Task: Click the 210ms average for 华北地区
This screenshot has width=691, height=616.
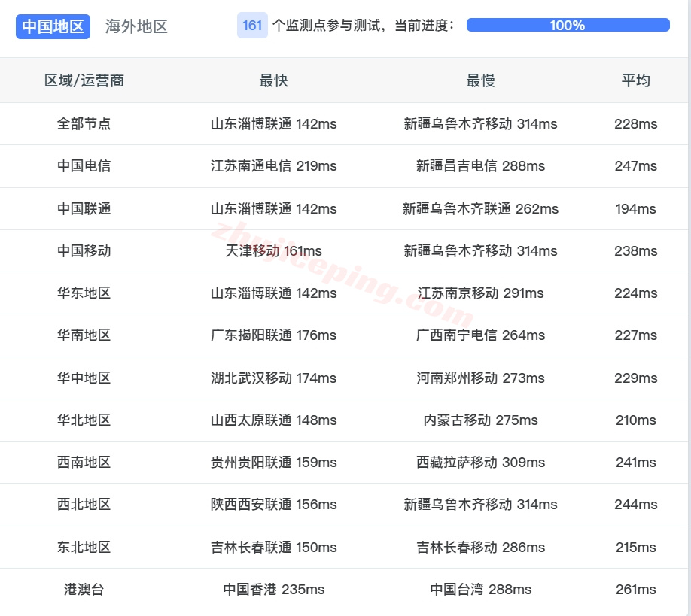Action: point(635,420)
